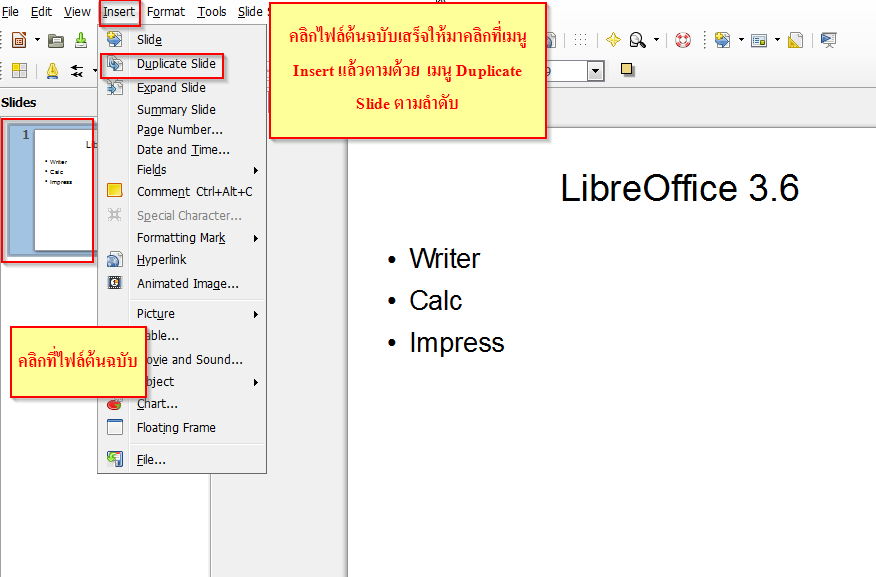
Task: Click the Floating Frame menu icon
Action: (x=115, y=427)
